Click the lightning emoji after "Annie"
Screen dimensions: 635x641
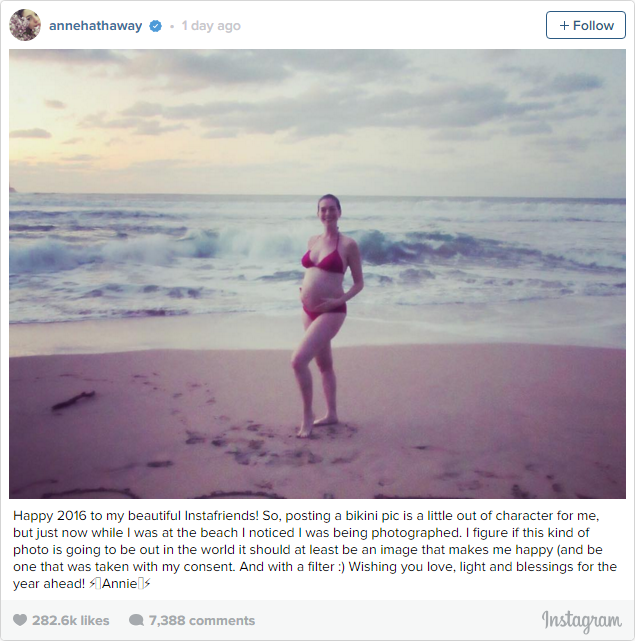coord(147,584)
